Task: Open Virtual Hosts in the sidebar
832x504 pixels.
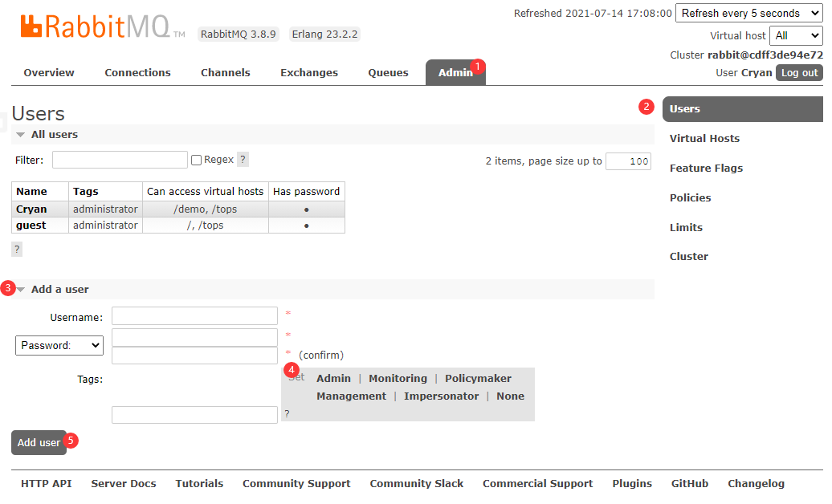Action: [x=704, y=139]
